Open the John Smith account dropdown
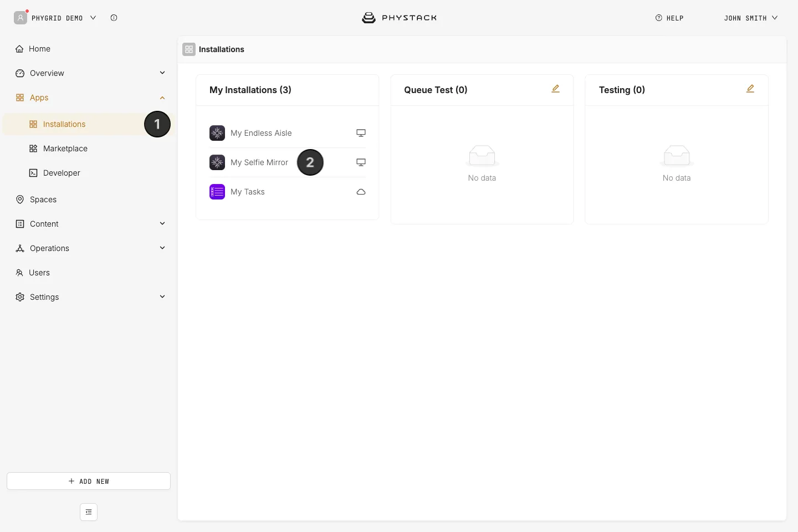 coord(751,18)
